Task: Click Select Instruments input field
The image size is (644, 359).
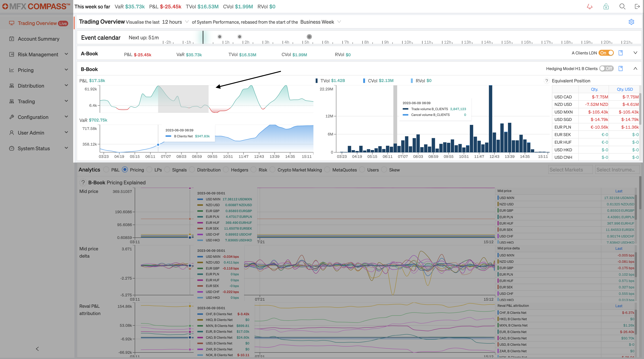Action: [617, 169]
